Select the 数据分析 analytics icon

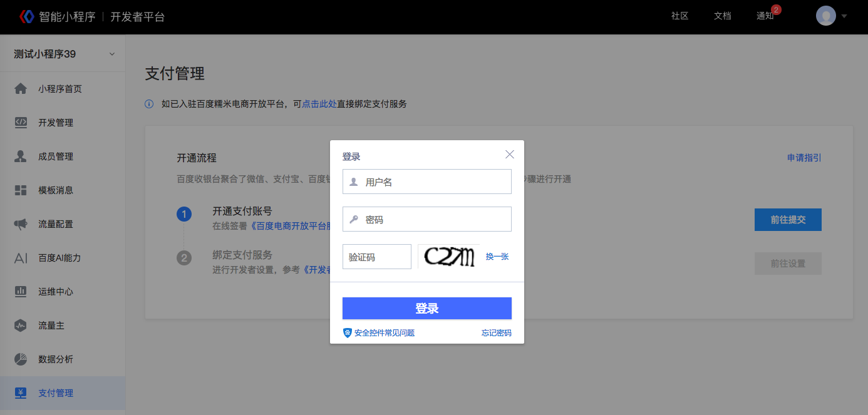click(x=21, y=359)
